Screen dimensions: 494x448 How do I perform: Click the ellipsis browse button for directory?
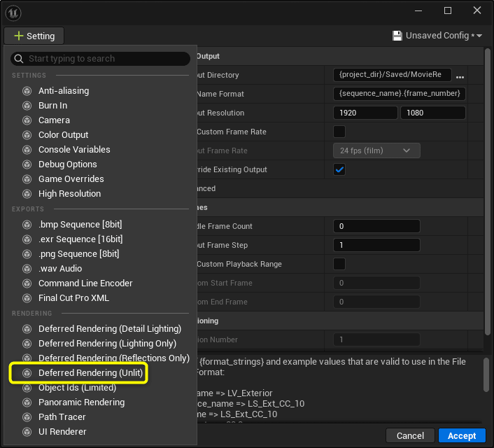tap(460, 77)
